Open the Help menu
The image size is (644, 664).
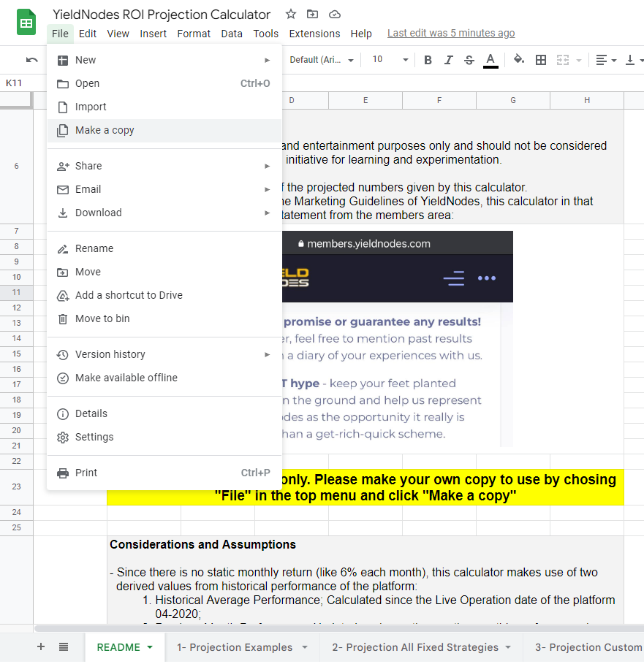pyautogui.click(x=361, y=34)
